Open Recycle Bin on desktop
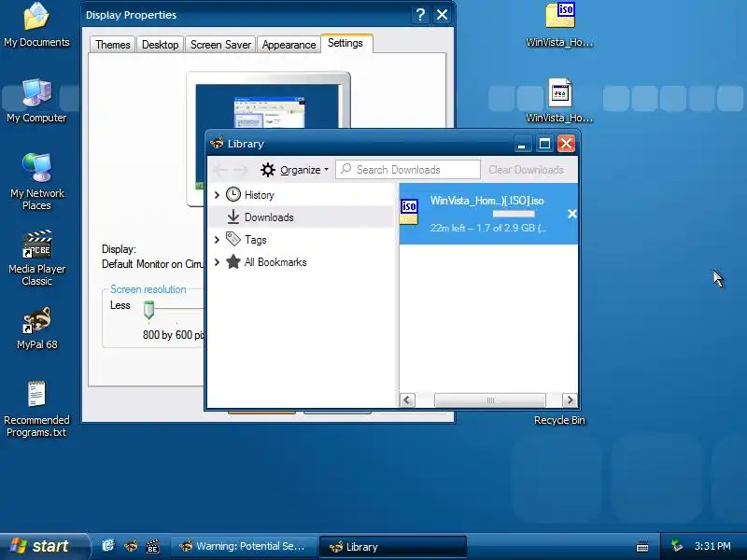Screen dimensions: 747x560 pos(559,420)
